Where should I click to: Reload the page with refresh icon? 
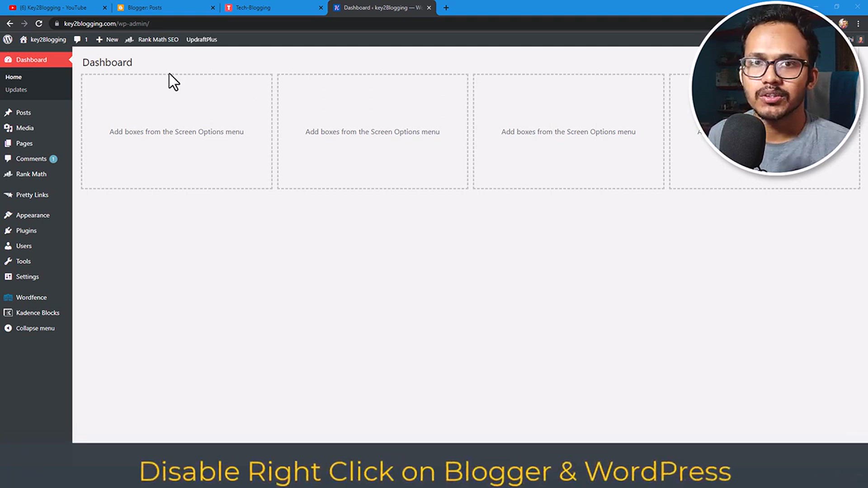pos(39,23)
